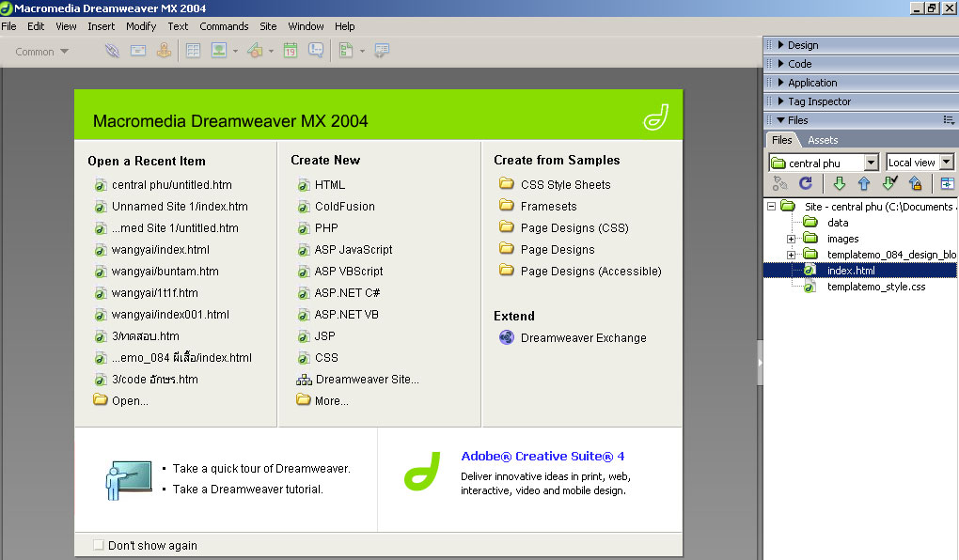959x560 pixels.
Task: Open the central phu site dropdown
Action: [871, 163]
